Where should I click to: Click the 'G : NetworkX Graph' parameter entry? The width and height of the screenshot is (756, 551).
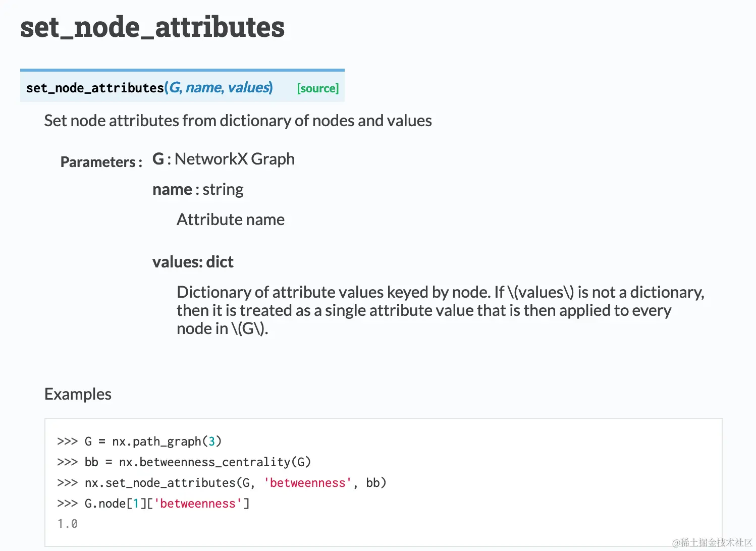click(223, 159)
